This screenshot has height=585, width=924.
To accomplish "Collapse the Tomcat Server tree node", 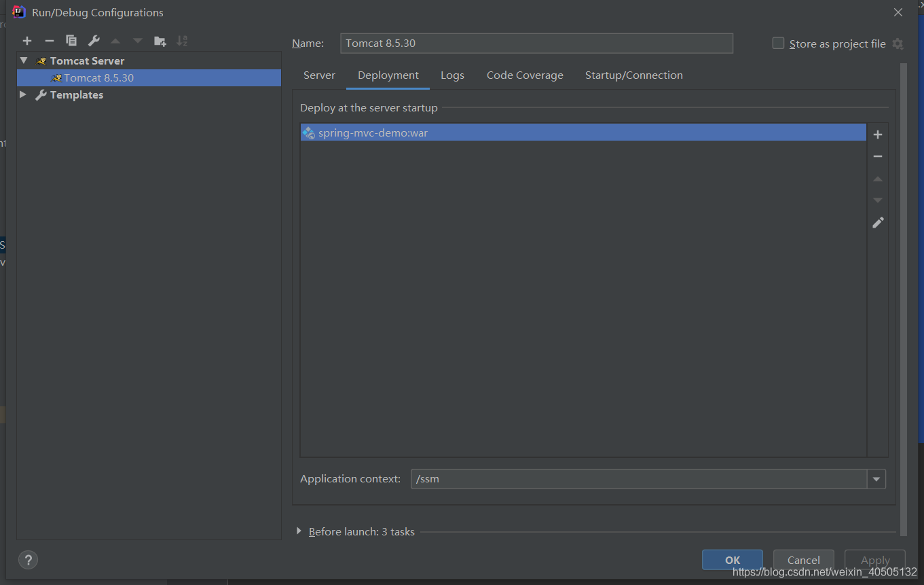I will 24,60.
